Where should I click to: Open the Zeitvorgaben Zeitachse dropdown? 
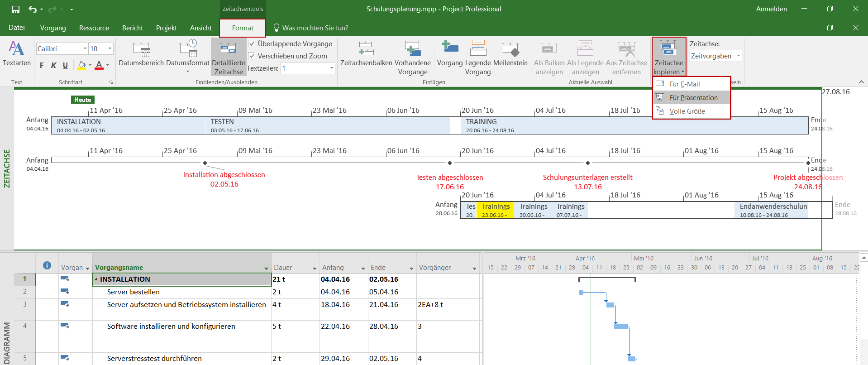pos(739,56)
